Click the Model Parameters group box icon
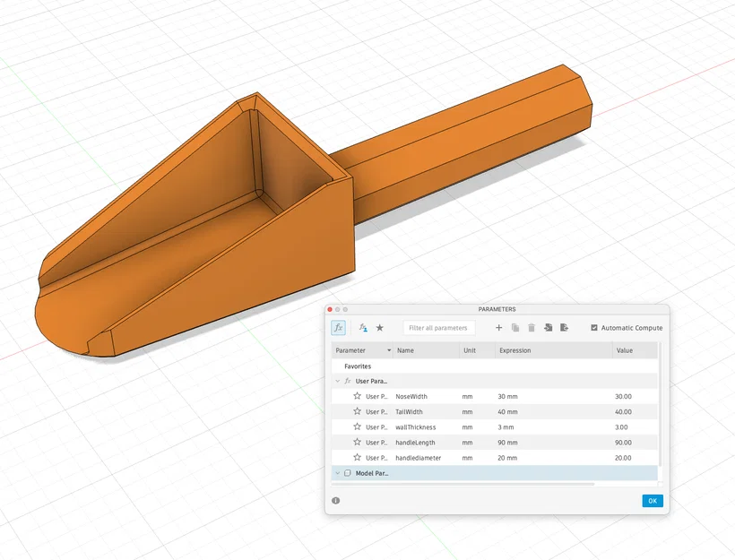Screen dimensions: 735x560 coord(348,473)
